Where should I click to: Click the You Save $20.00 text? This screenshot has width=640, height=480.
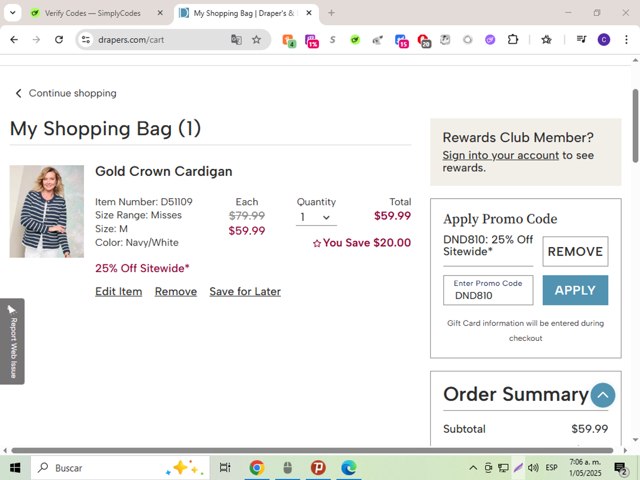[x=362, y=243]
